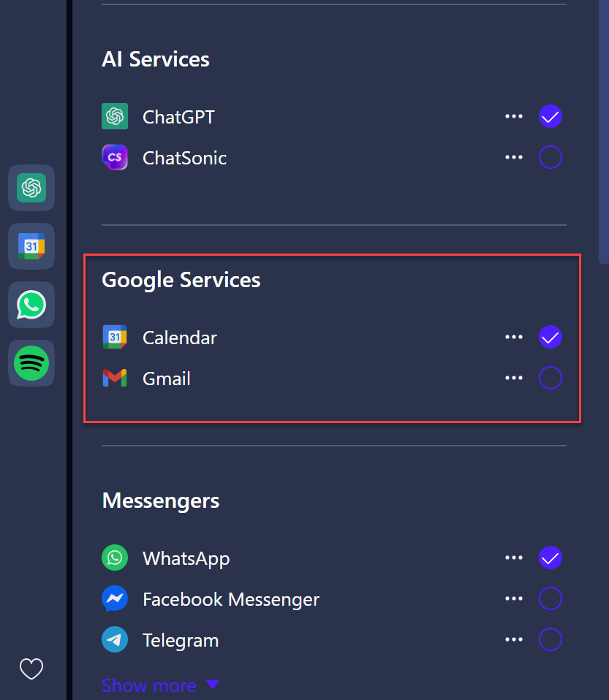
Task: Launch WhatsApp from the sidebar
Action: click(x=31, y=305)
